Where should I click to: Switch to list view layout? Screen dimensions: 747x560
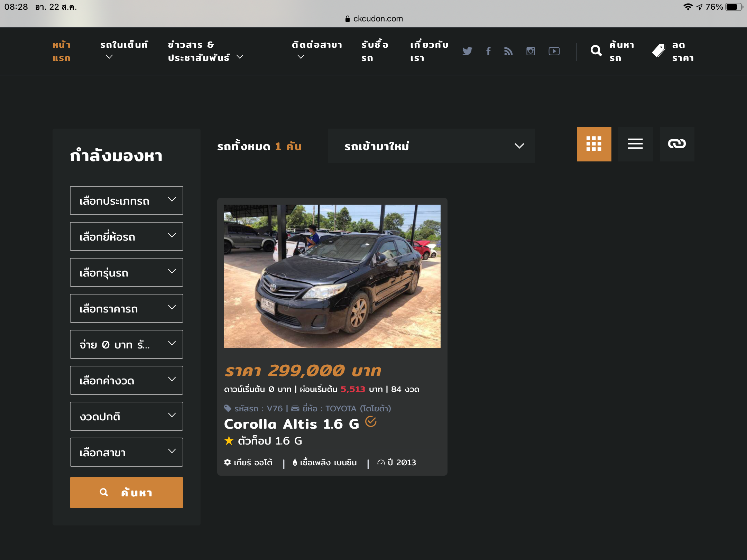(x=635, y=144)
